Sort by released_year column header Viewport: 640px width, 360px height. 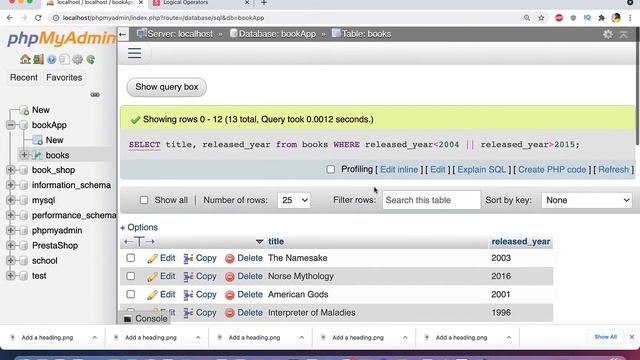click(x=521, y=242)
